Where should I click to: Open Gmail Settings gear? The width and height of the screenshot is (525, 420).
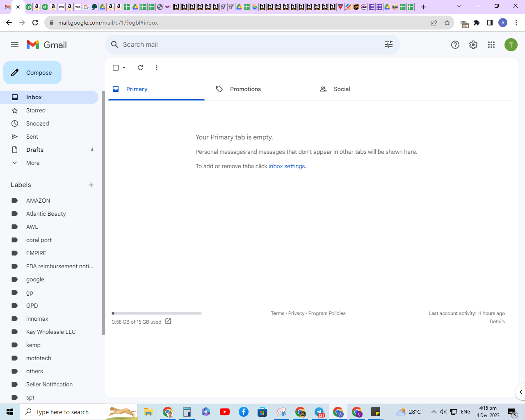pos(473,45)
